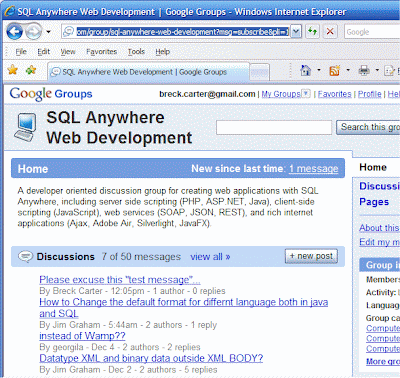Click the group search text field
The width and height of the screenshot is (400, 378).
(274, 127)
